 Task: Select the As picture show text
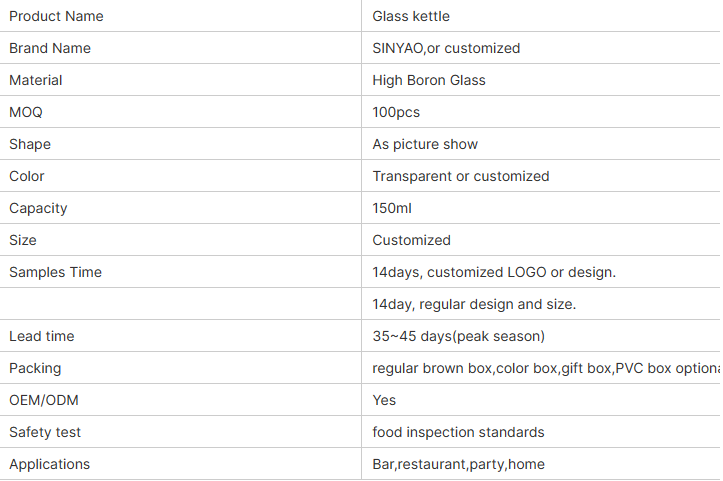click(425, 144)
